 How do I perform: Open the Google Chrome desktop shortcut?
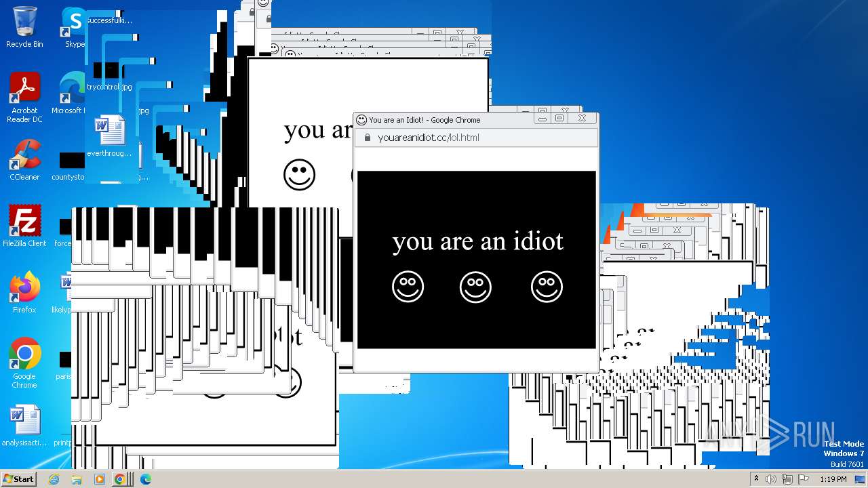pyautogui.click(x=24, y=364)
